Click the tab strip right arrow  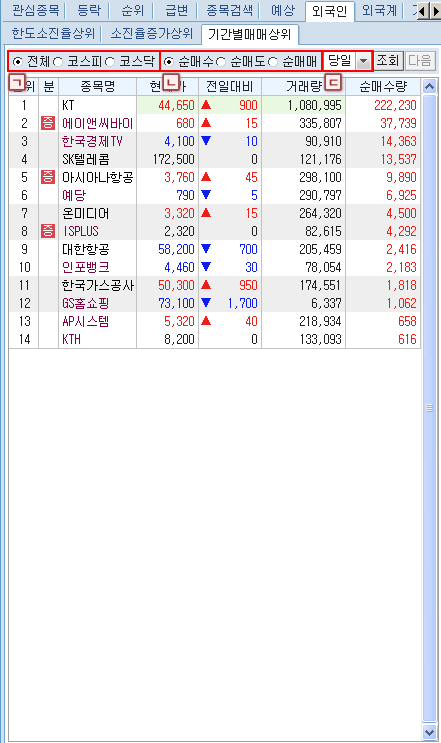[x=436, y=11]
